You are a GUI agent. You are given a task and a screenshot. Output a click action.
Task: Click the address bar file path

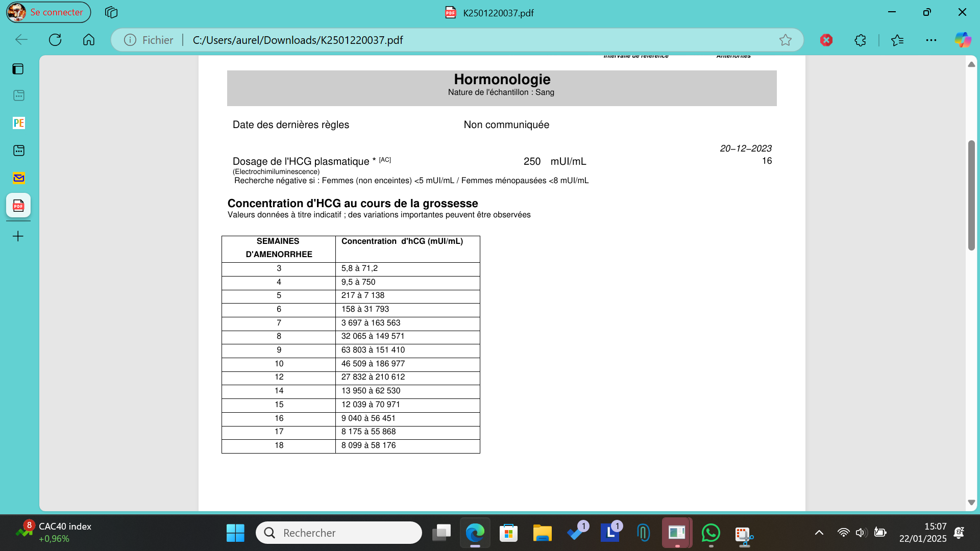click(x=298, y=40)
